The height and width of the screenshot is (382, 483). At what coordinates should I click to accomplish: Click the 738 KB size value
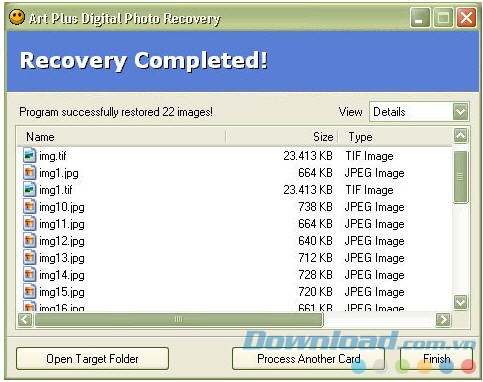[x=315, y=207]
